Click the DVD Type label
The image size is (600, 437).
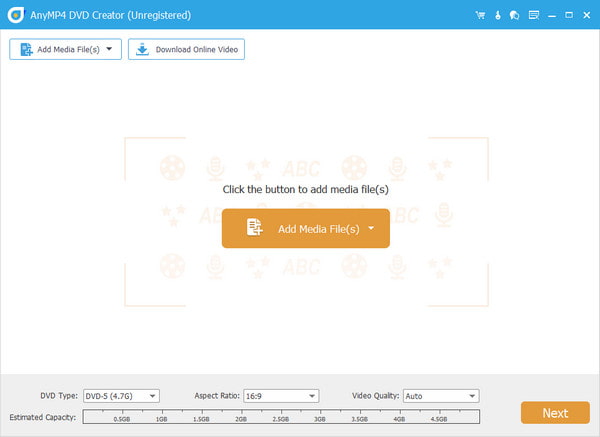click(x=59, y=396)
